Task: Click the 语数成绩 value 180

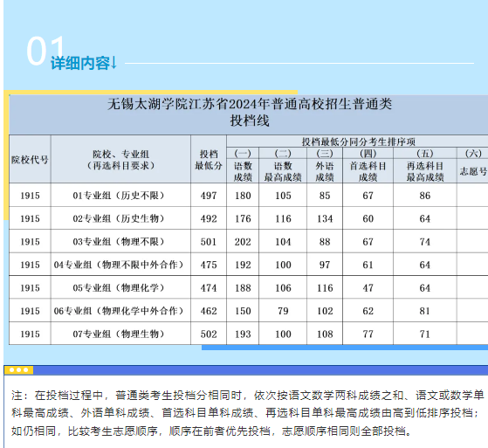Action: point(243,196)
